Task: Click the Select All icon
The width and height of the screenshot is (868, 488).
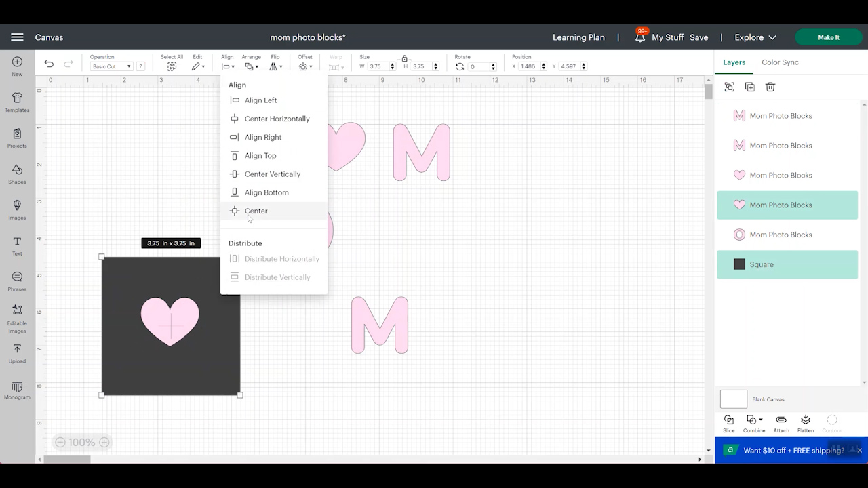Action: [x=172, y=66]
